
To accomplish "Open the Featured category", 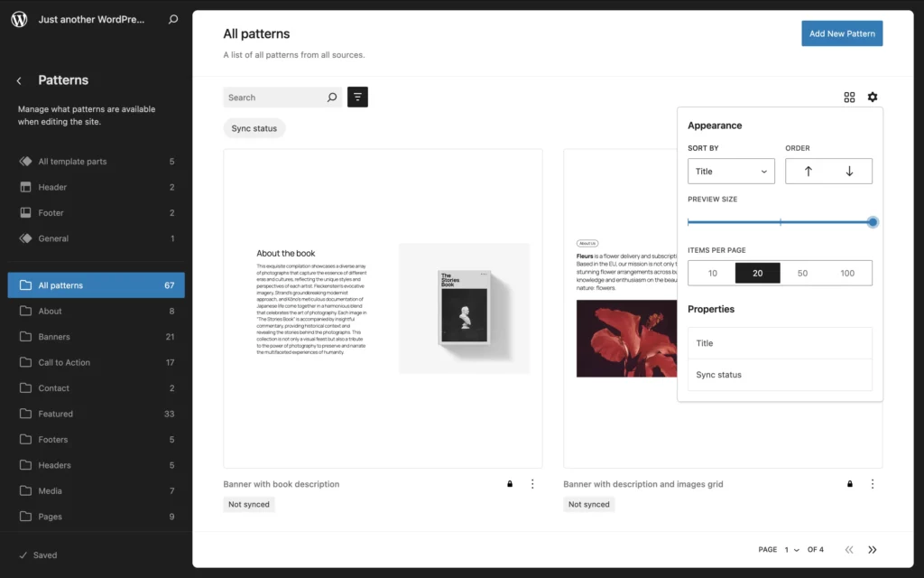I will point(96,414).
